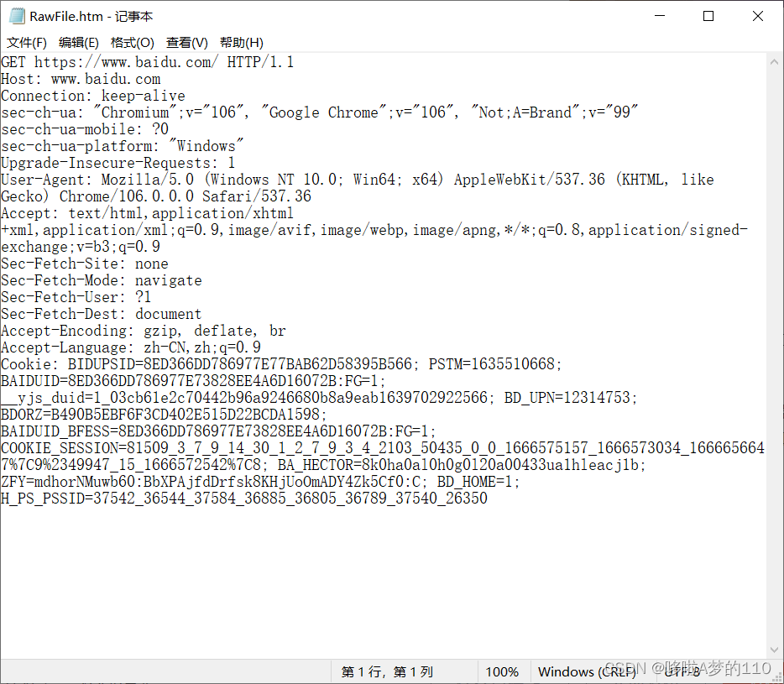784x684 pixels.
Task: Click the Sec-Fetch-Site: none line
Action: [x=85, y=264]
